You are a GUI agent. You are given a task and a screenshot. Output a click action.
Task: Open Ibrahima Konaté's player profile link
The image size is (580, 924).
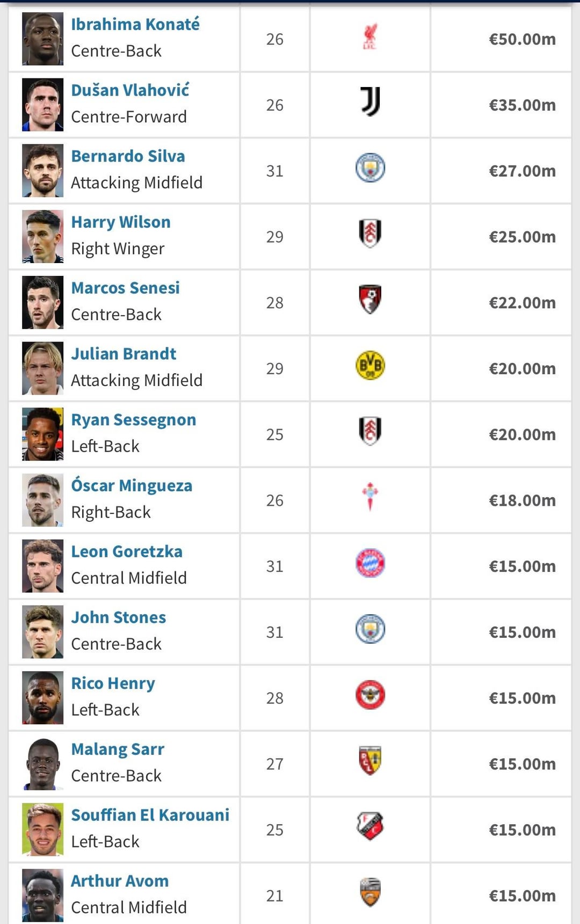pyautogui.click(x=135, y=25)
